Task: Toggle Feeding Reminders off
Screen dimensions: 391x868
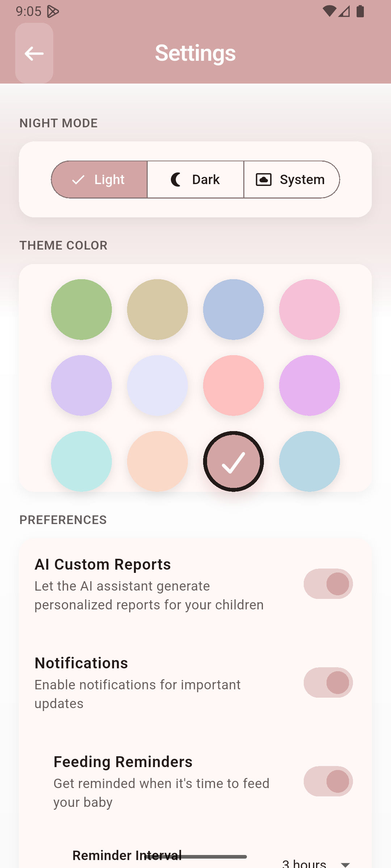Action: [328, 781]
